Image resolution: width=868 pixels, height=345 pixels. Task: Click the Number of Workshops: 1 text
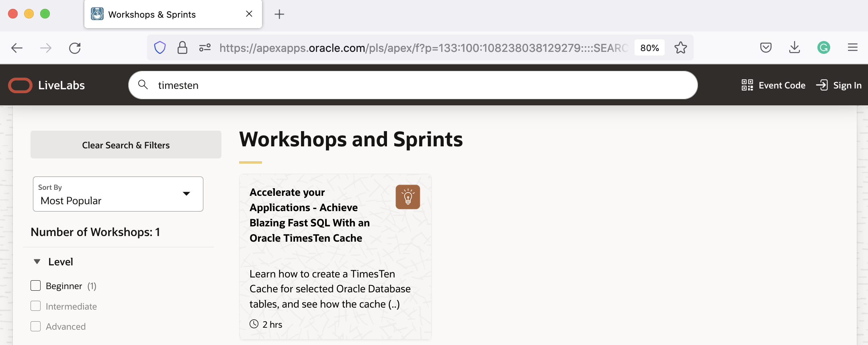[96, 232]
